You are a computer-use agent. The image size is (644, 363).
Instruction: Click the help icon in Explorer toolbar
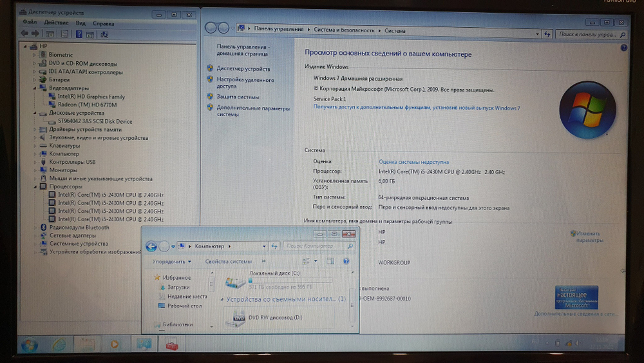click(346, 261)
